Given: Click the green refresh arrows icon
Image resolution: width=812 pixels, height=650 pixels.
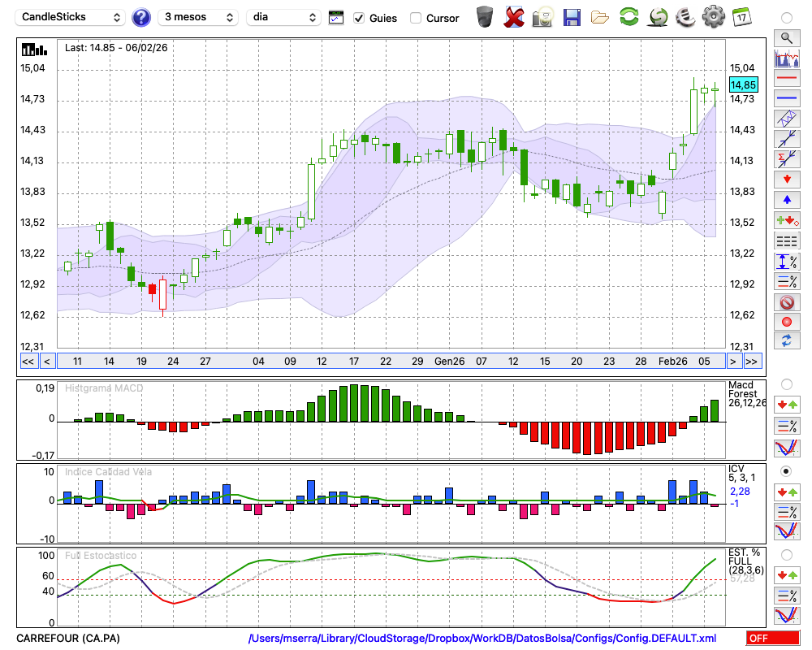Looking at the screenshot, I should click(x=628, y=17).
